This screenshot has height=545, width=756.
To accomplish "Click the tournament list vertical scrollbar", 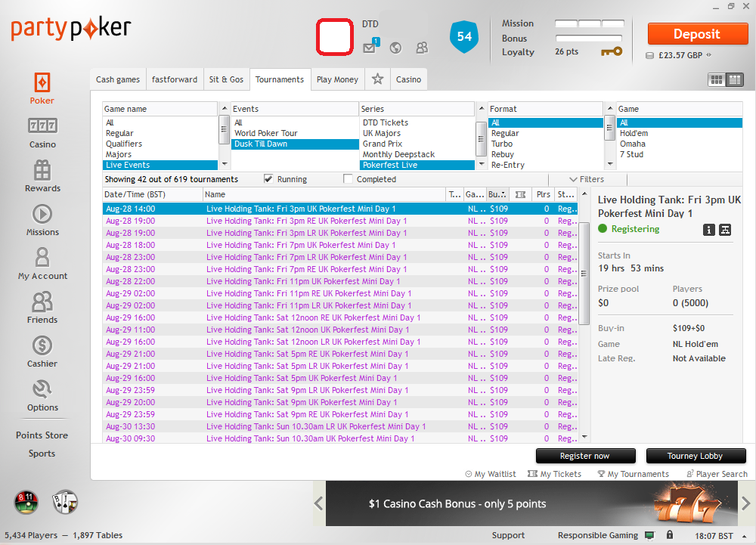I will coord(584,273).
